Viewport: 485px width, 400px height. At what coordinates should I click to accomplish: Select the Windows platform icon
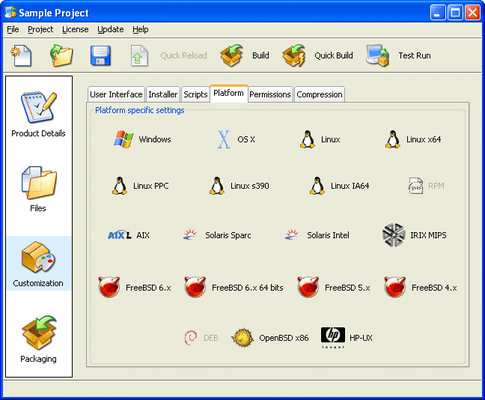(124, 139)
